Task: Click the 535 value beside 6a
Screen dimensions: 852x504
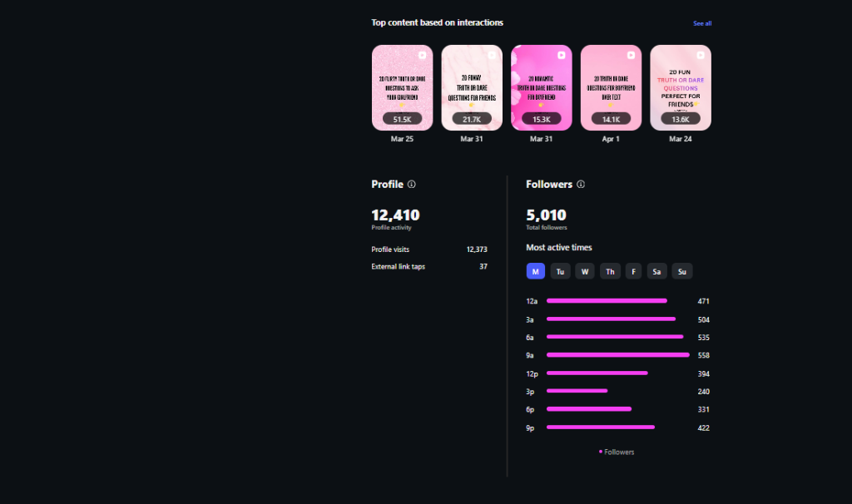Action: [703, 338]
